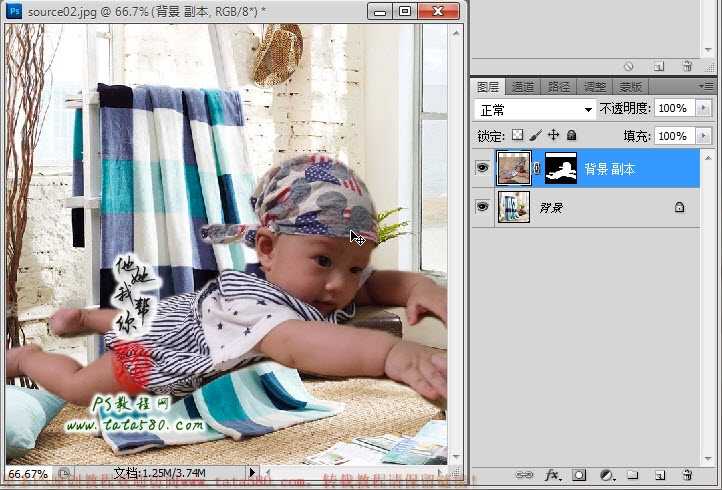The image size is (722, 490).
Task: Click the 填充 value field
Action: 675,136
